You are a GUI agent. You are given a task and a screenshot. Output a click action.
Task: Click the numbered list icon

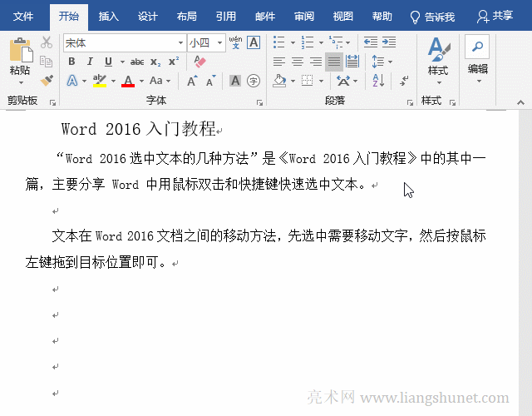308,42
